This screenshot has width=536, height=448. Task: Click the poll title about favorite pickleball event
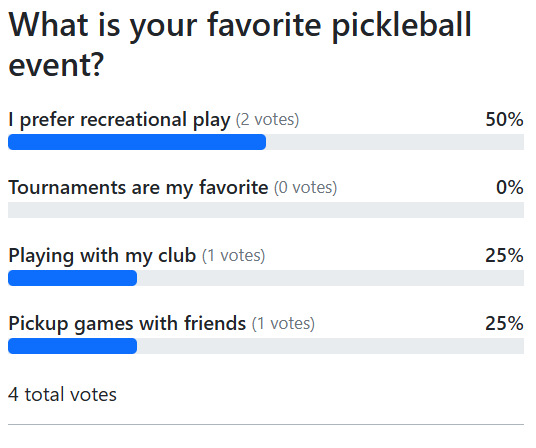(240, 44)
